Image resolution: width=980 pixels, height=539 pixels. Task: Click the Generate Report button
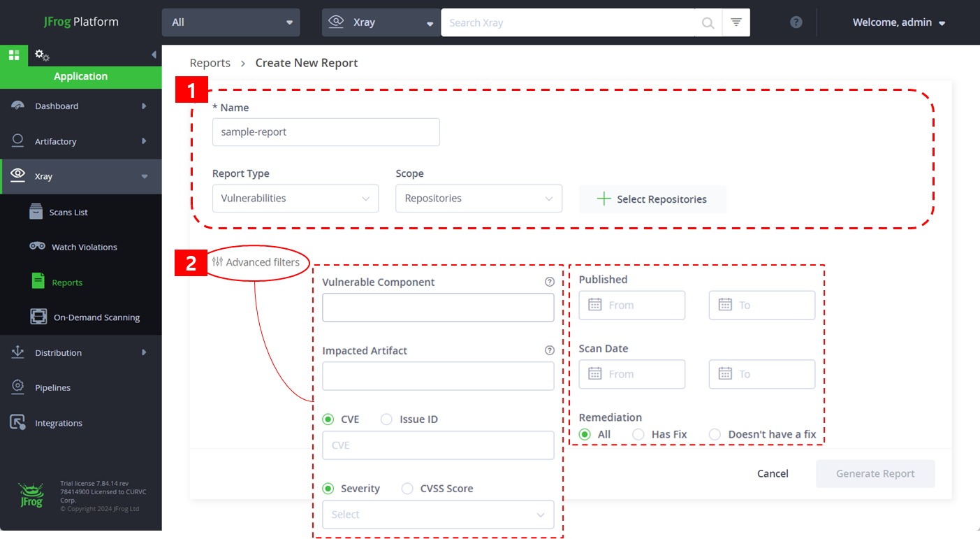[x=875, y=473]
